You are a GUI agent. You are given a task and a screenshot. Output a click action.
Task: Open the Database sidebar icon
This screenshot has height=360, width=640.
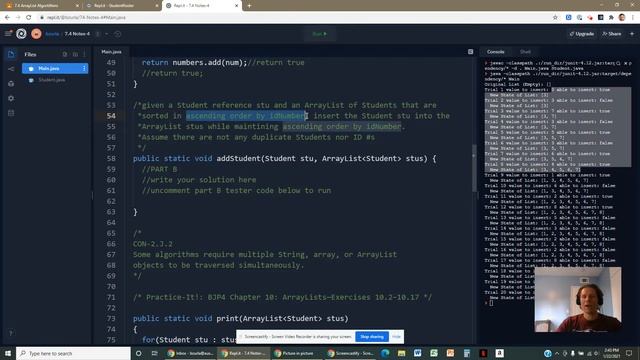[x=11, y=113]
